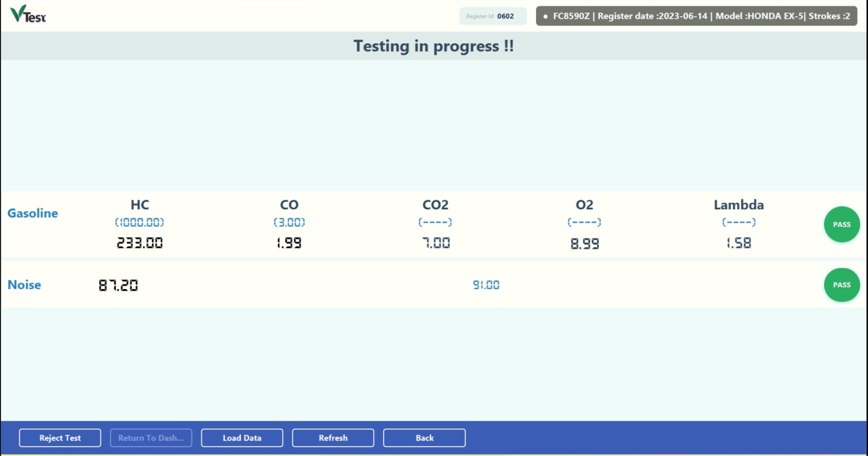Click the Gasoline row label
868x456 pixels.
33,213
